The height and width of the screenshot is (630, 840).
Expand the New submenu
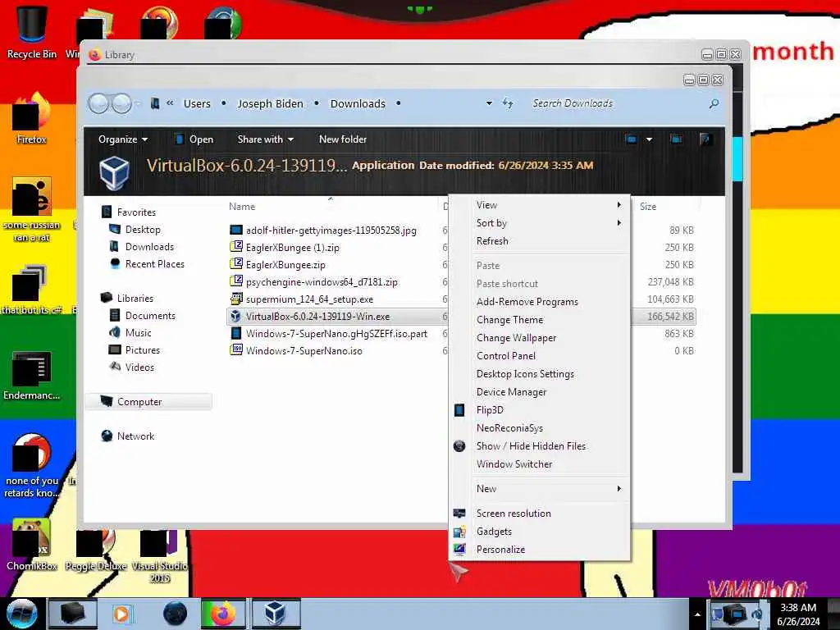tap(539, 489)
